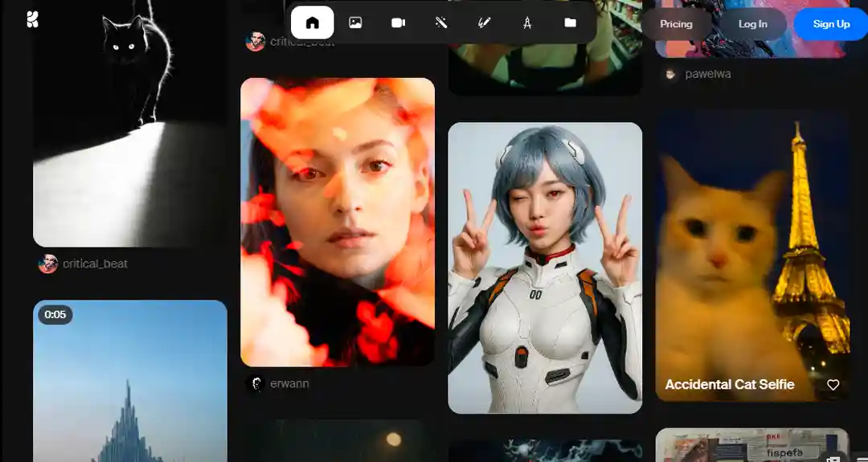
Task: Click the 0:05 duration badge
Action: coord(55,315)
